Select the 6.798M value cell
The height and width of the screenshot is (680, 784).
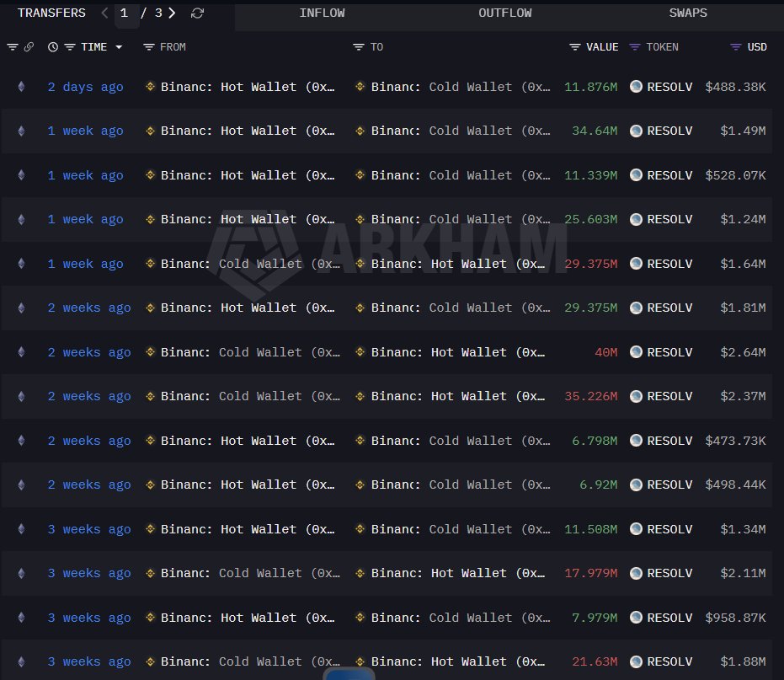(595, 441)
